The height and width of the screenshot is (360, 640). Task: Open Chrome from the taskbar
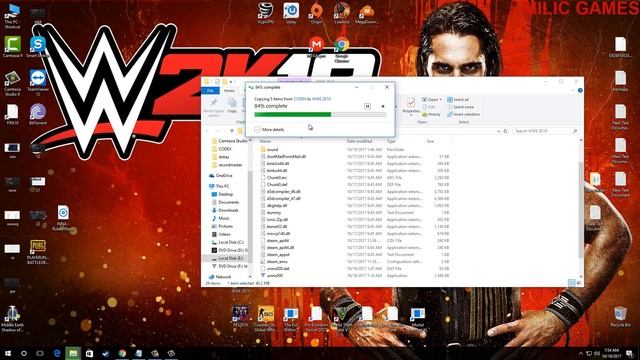[122, 353]
